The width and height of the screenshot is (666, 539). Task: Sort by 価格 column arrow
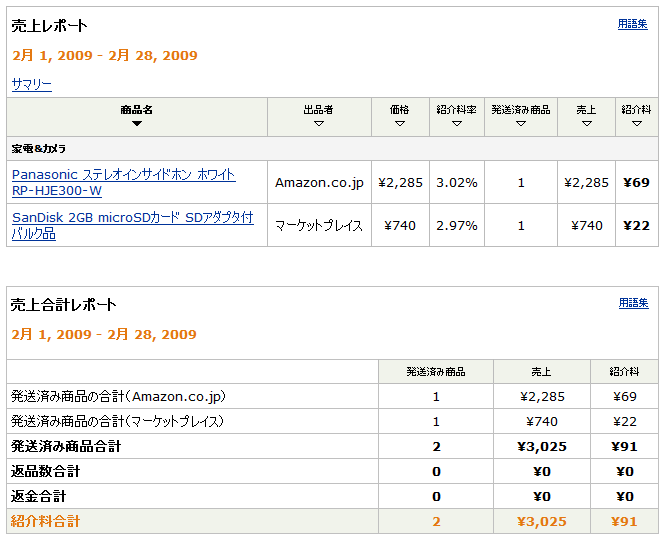pos(400,124)
